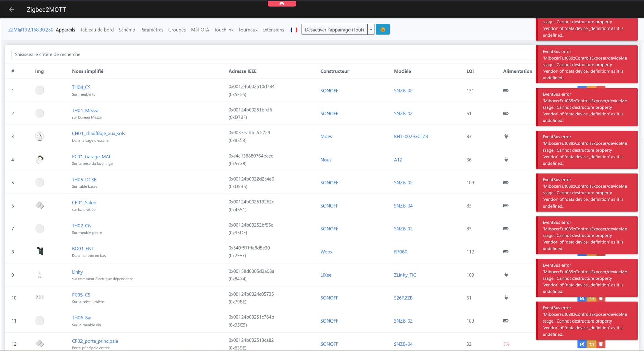Toggle pairing with Désactiver l'appairage (Tout)
The width and height of the screenshot is (644, 351).
click(x=334, y=30)
